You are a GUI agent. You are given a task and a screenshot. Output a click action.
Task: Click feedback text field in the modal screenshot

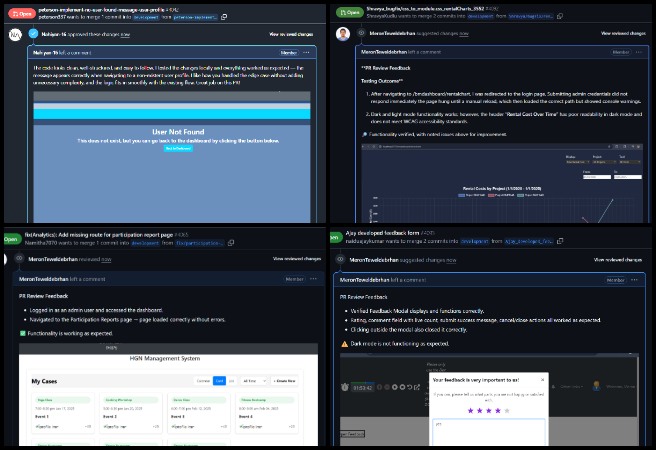pos(488,431)
